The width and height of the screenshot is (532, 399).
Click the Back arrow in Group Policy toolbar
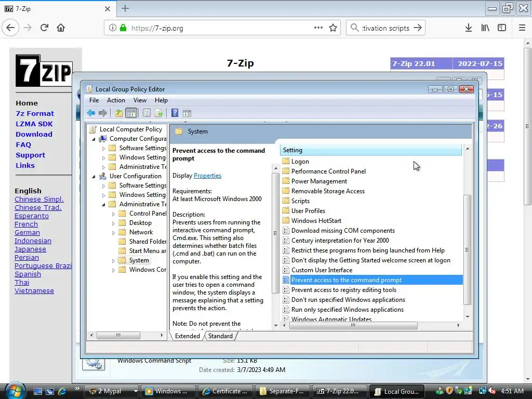tap(90, 113)
